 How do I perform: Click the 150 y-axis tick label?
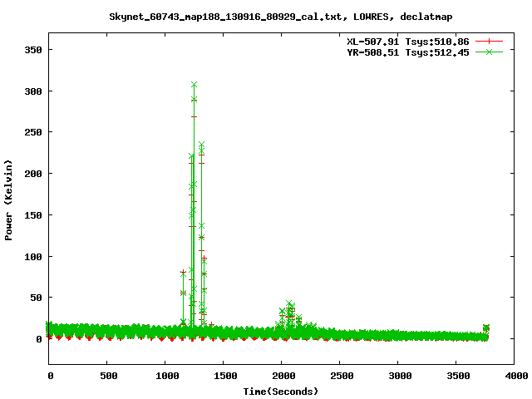click(33, 215)
